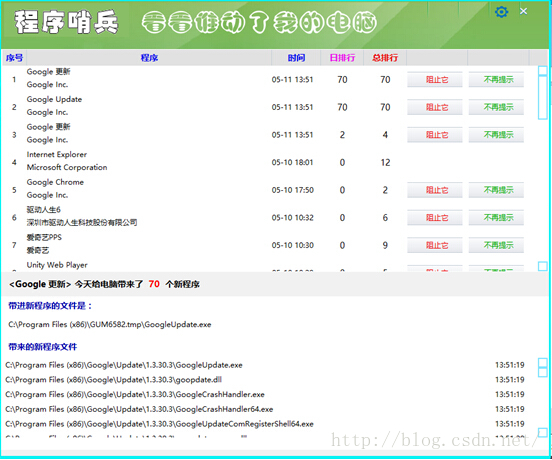This screenshot has width=552, height=460.
Task: Select the Google Update program name
Action: click(x=54, y=100)
